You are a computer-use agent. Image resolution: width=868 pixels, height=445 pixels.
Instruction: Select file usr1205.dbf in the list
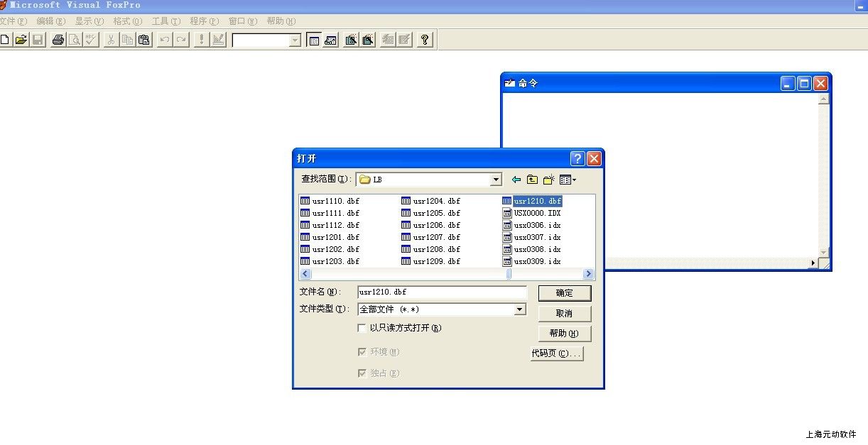pos(436,213)
